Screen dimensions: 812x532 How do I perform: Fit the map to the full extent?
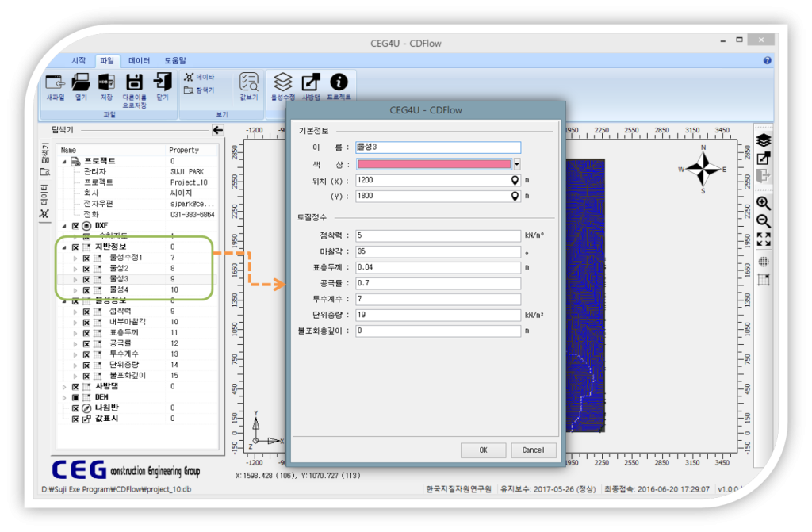(x=764, y=239)
